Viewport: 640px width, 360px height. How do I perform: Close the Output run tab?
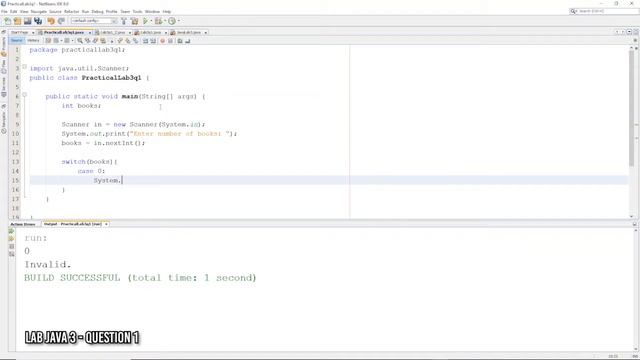click(106, 224)
